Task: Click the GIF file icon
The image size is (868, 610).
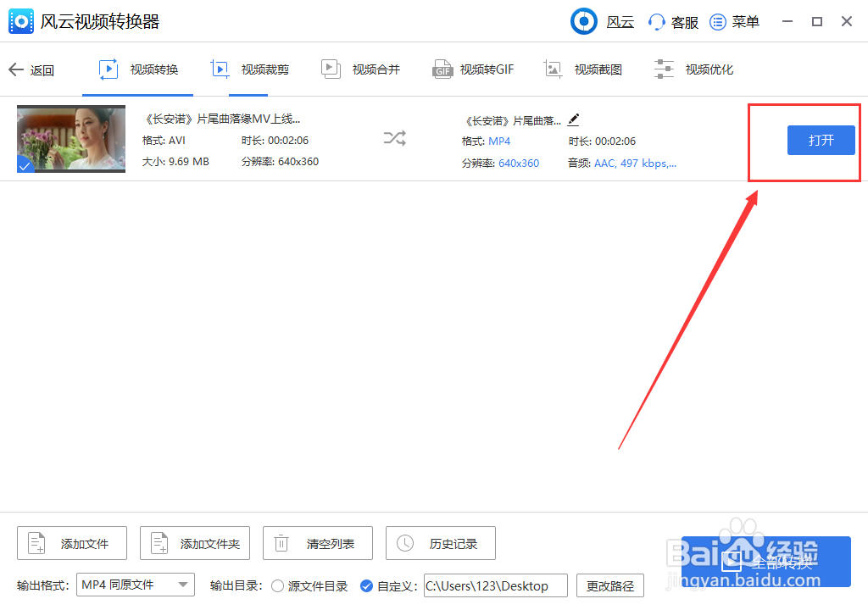Action: [442, 69]
